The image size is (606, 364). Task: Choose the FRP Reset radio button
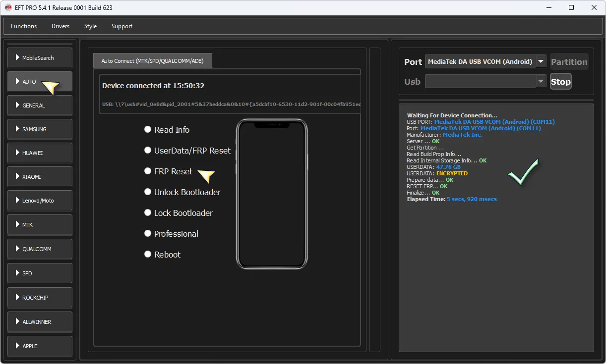click(x=148, y=171)
